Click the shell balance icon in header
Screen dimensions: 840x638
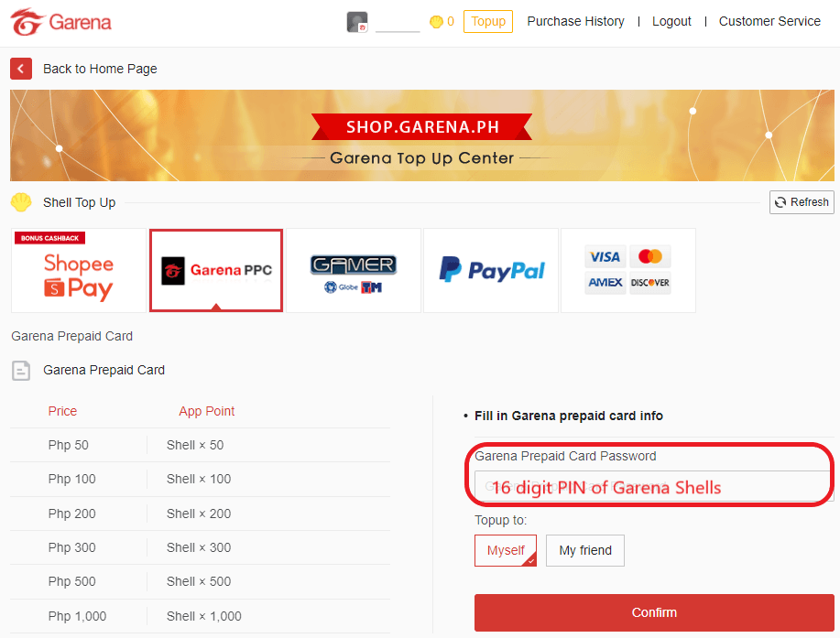click(x=436, y=21)
